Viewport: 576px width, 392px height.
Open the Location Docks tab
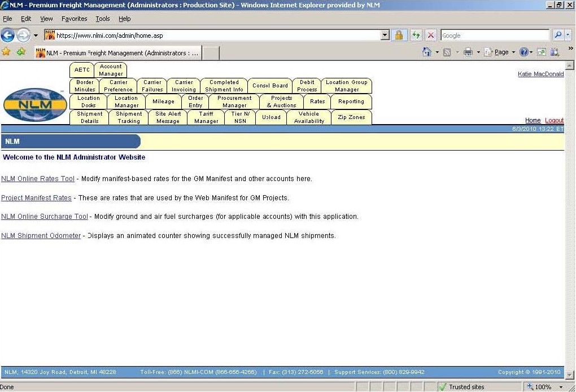[89, 102]
